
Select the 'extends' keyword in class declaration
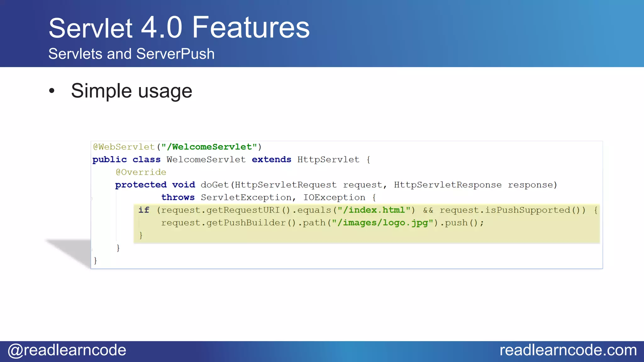tap(271, 160)
